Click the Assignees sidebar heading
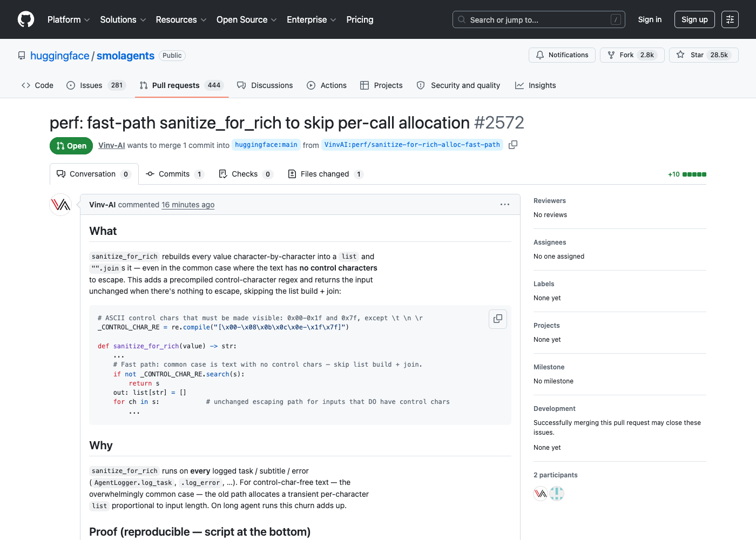 click(550, 242)
